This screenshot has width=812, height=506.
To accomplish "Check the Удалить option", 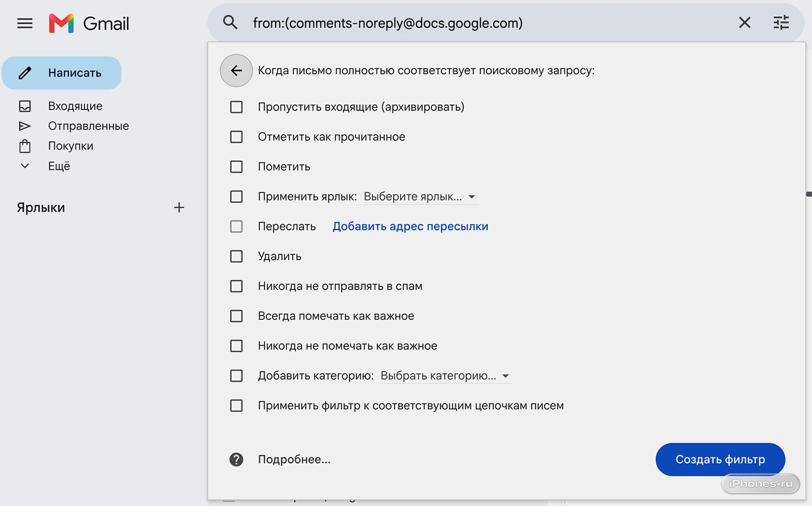I will tap(237, 256).
